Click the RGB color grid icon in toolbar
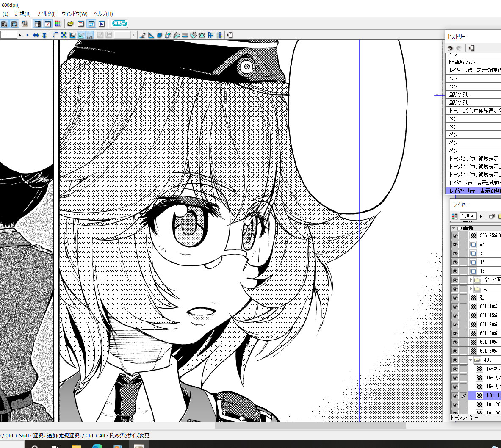This screenshot has height=448, width=501. pyautogui.click(x=58, y=24)
